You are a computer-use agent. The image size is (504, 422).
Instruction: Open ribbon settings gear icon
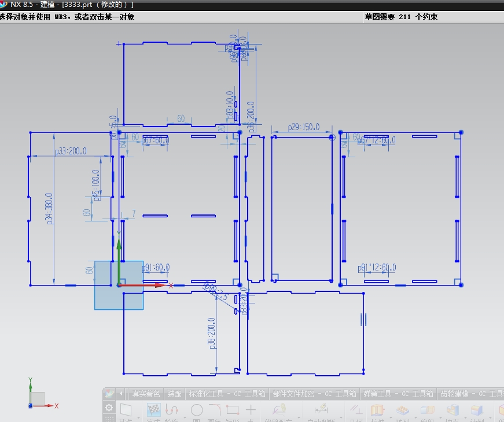click(x=109, y=408)
